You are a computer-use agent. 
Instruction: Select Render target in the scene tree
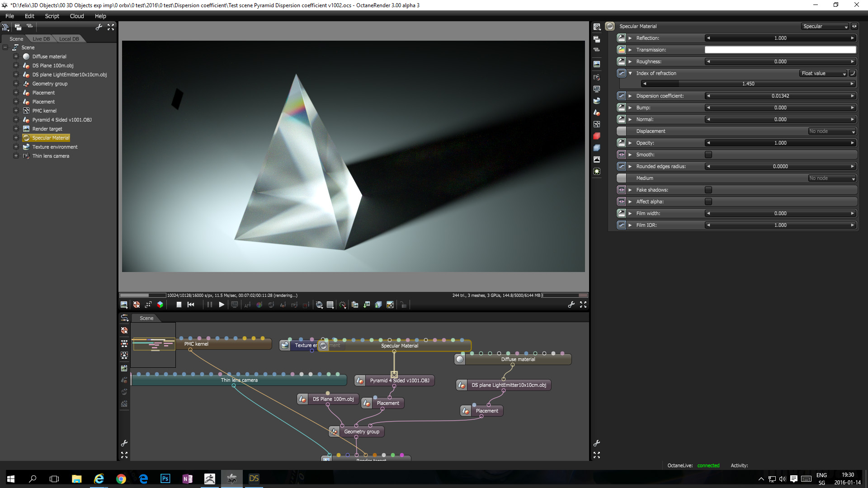pyautogui.click(x=47, y=129)
